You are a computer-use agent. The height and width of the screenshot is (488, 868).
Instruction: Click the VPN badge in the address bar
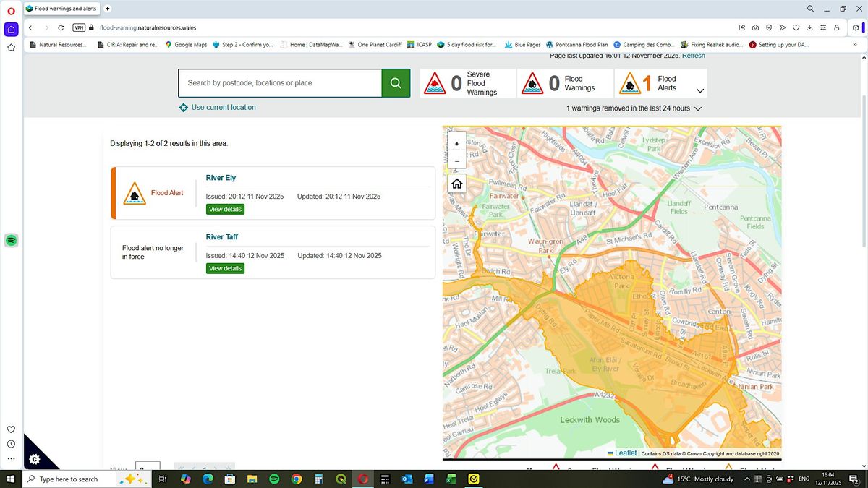tap(79, 27)
